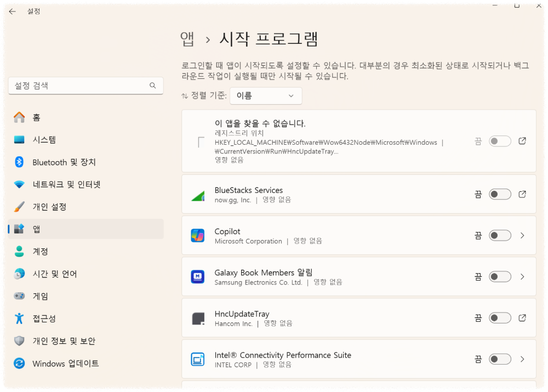Screen dimensions: 548x392
Task: Enable Intel® Connectivity Performance Suite startup toggle
Action: point(499,359)
